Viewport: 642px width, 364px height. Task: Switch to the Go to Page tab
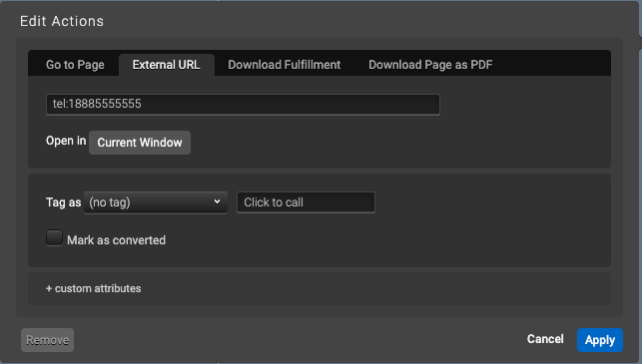[75, 65]
